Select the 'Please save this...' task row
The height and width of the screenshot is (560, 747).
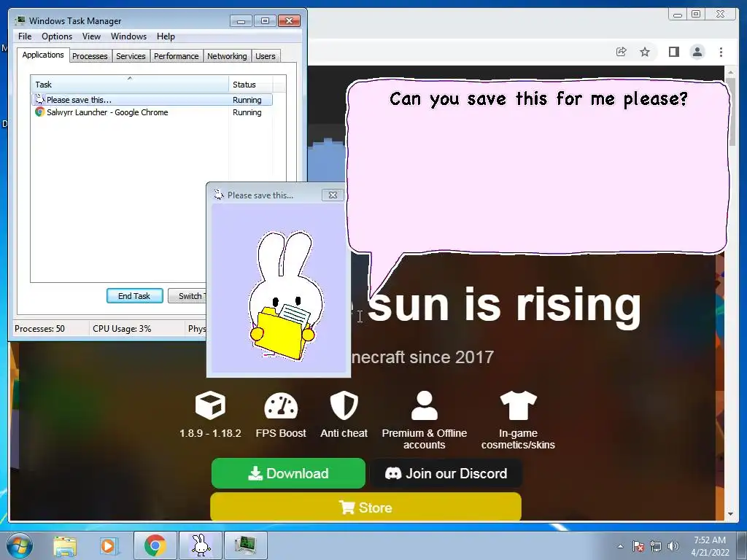click(x=152, y=99)
